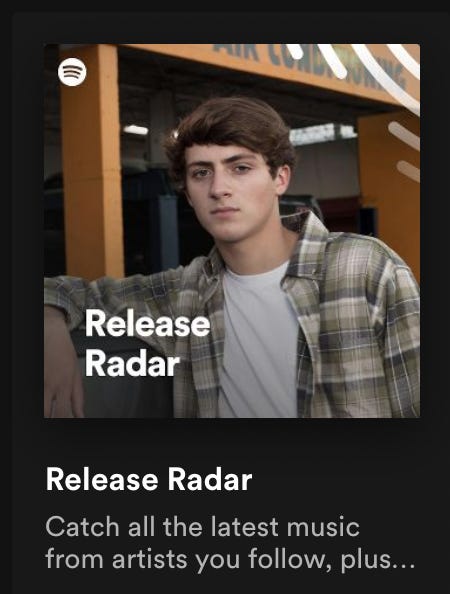
Task: Click empty card area between cover and title
Action: 232,441
